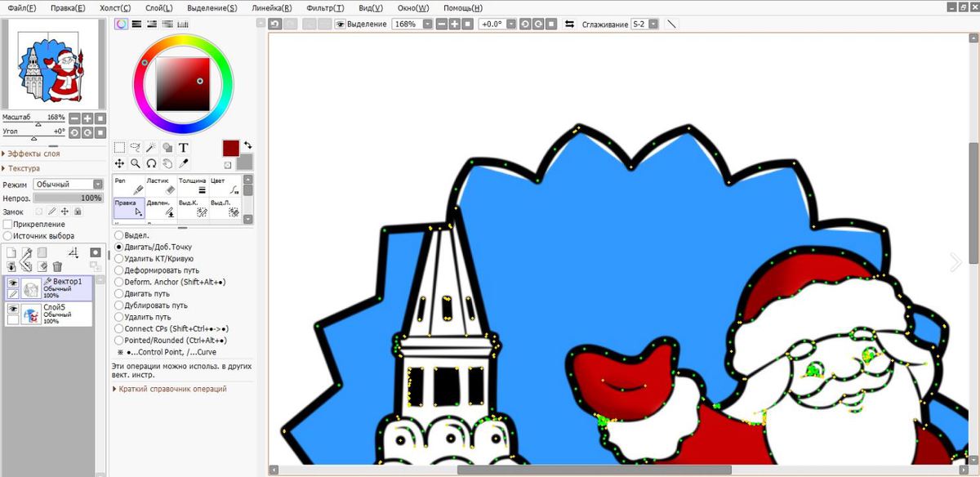Screen dimensions: 980x477
Task: Select the Удалить путь radio option
Action: coord(119,316)
